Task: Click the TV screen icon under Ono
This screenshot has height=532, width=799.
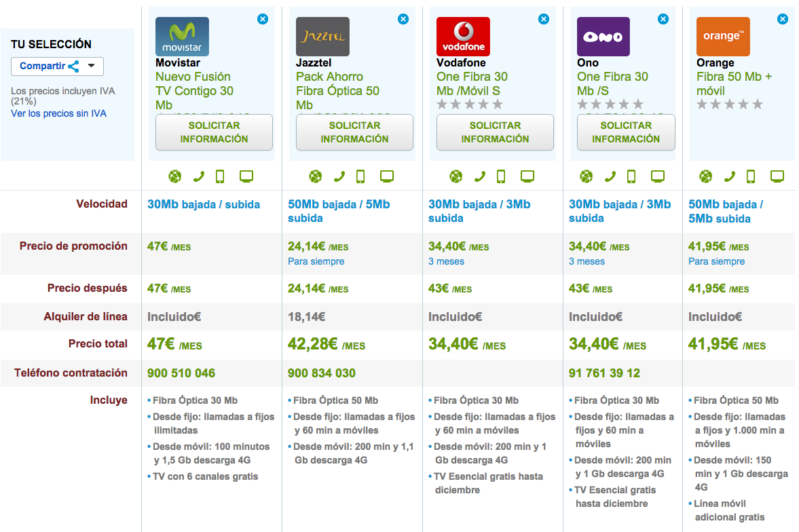Action: click(658, 176)
